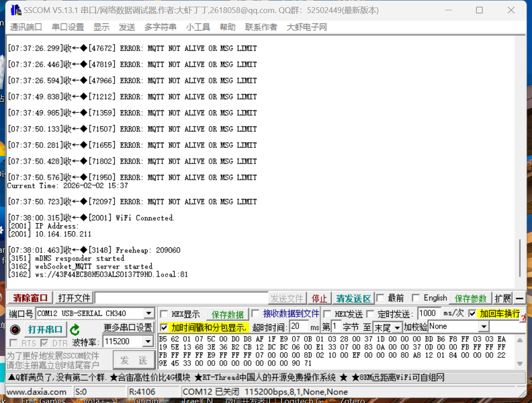The width and height of the screenshot is (532, 403).
Task: Toggle the English language checkbox
Action: [416, 298]
